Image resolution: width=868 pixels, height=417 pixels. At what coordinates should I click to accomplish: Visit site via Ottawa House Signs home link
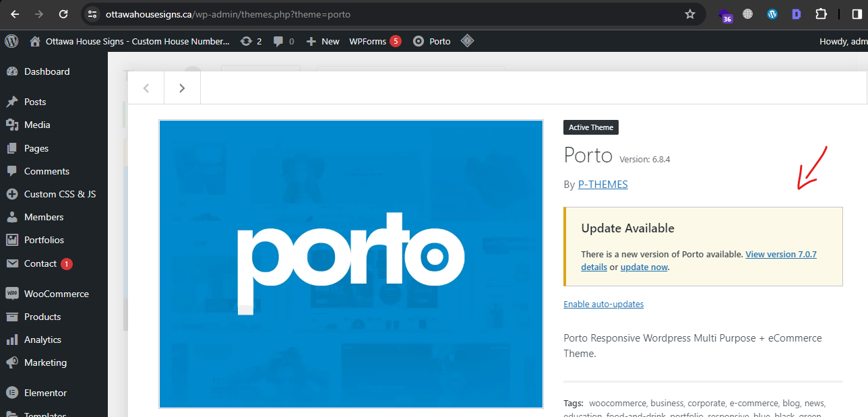130,41
